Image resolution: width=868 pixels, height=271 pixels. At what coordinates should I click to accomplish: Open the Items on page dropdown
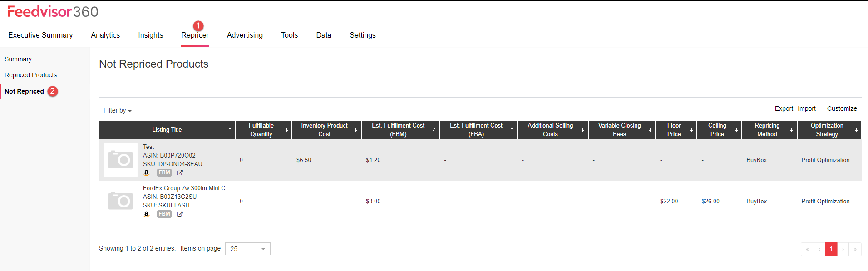(248, 249)
